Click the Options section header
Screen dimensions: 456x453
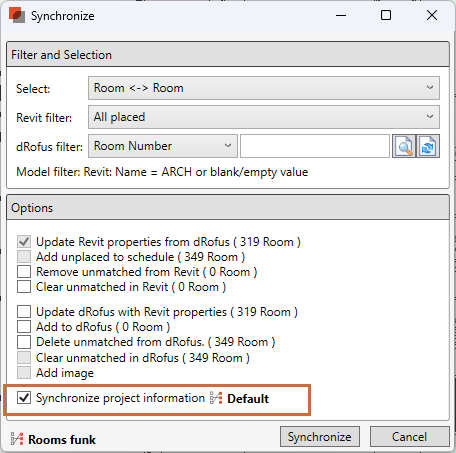tap(228, 207)
